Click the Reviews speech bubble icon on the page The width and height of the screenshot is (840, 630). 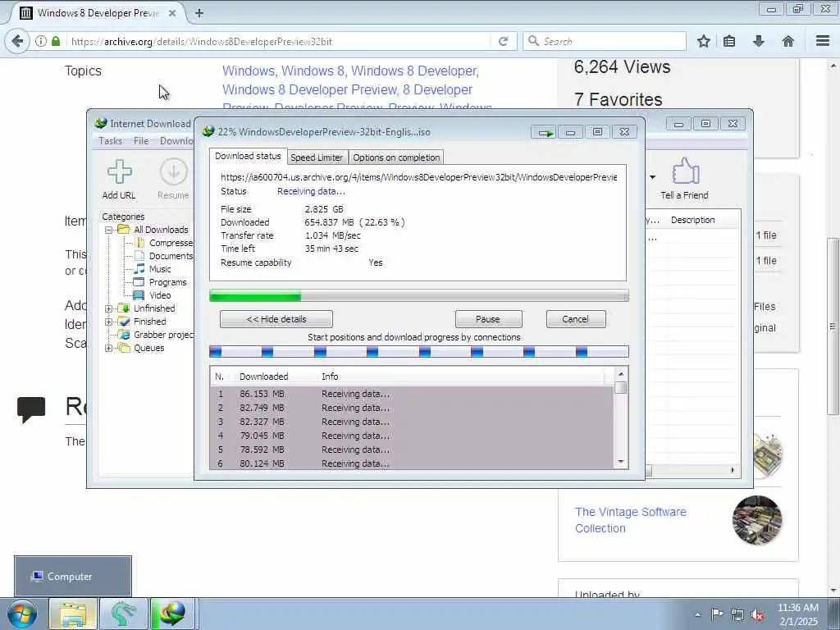click(31, 410)
